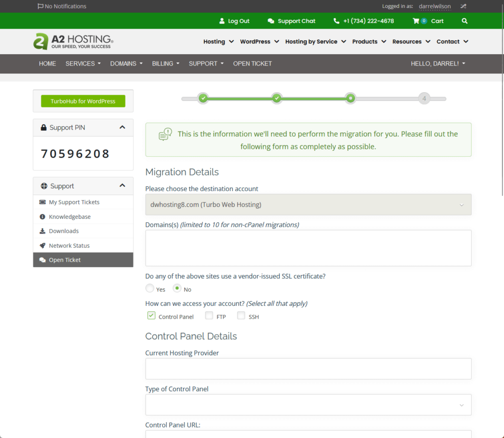
Task: Click the Support PIN lock icon
Action: point(43,128)
